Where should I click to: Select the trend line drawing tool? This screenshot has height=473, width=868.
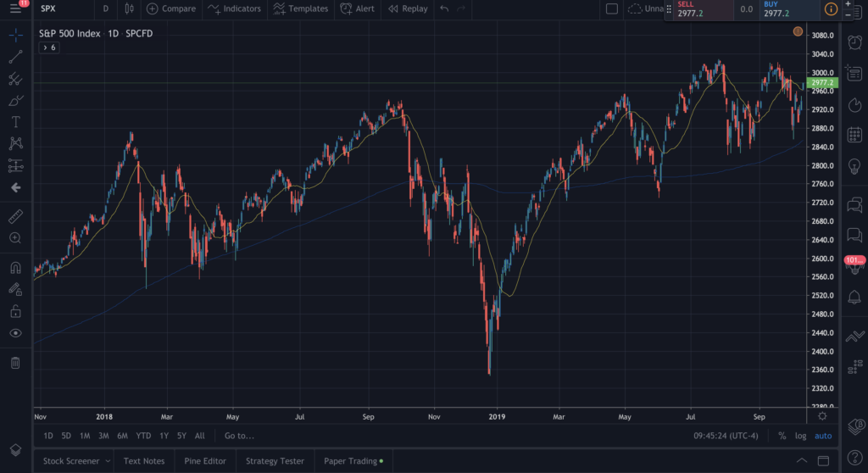tap(15, 57)
